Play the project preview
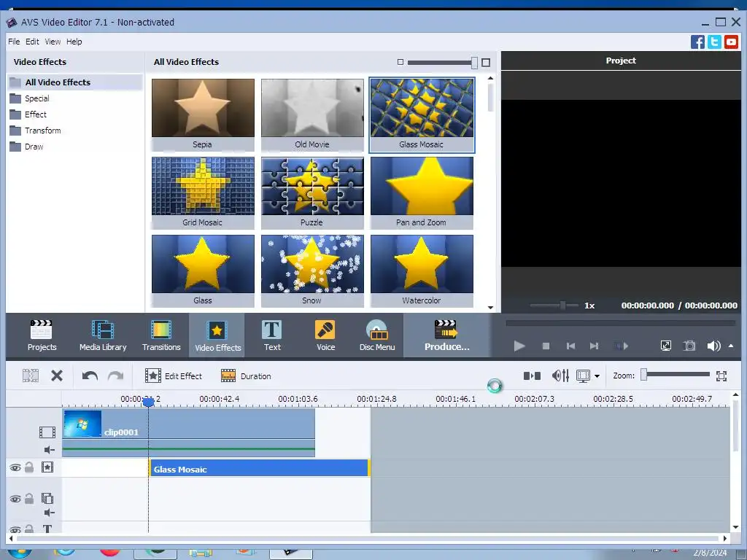The image size is (747, 560). tap(519, 346)
